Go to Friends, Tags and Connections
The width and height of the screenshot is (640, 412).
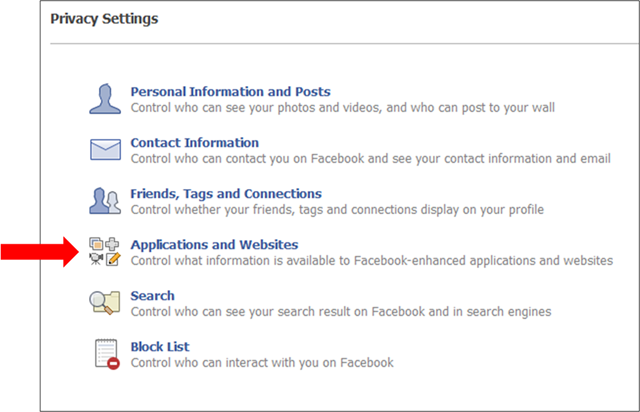[226, 194]
